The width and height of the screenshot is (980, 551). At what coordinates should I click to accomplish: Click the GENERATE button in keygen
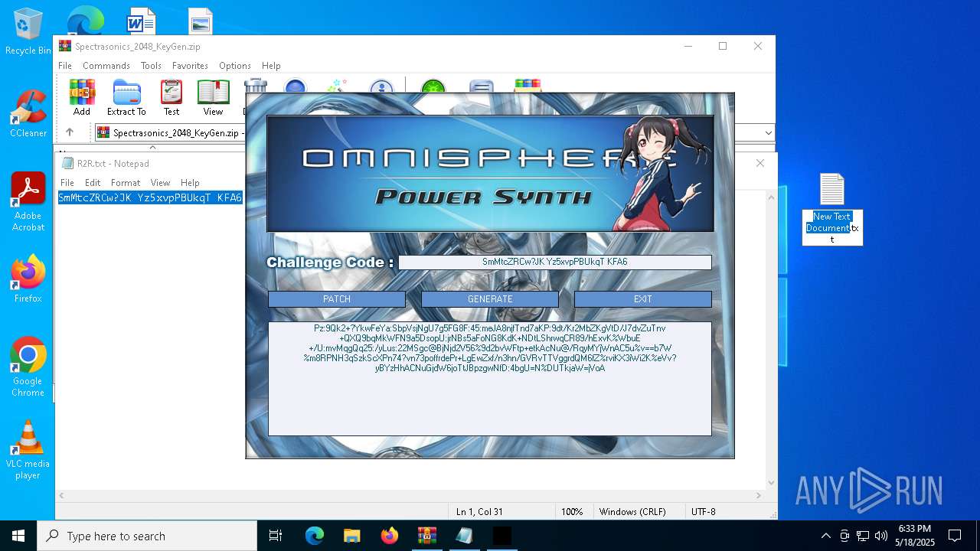[490, 299]
